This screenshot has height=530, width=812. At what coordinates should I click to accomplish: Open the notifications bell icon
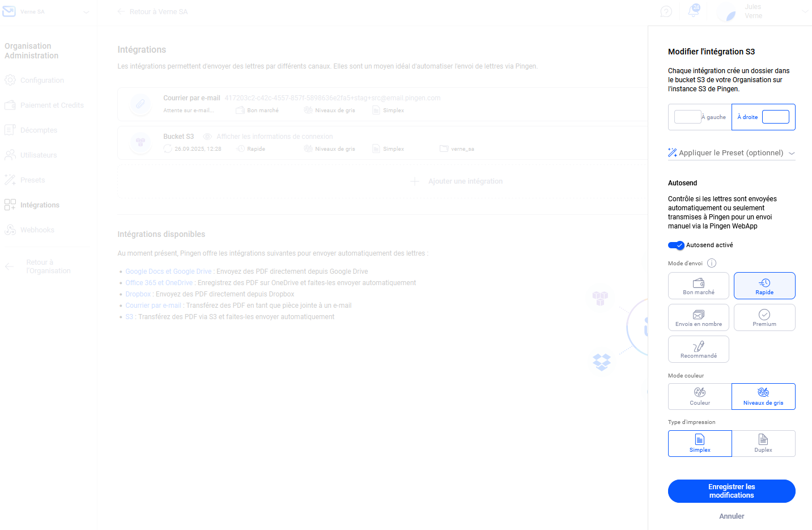click(693, 11)
